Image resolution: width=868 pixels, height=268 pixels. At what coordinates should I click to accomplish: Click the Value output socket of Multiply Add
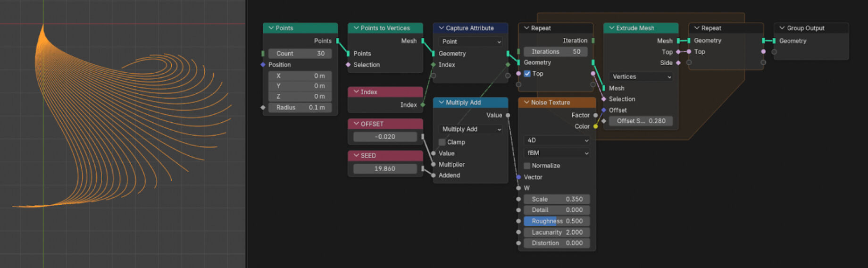point(508,115)
